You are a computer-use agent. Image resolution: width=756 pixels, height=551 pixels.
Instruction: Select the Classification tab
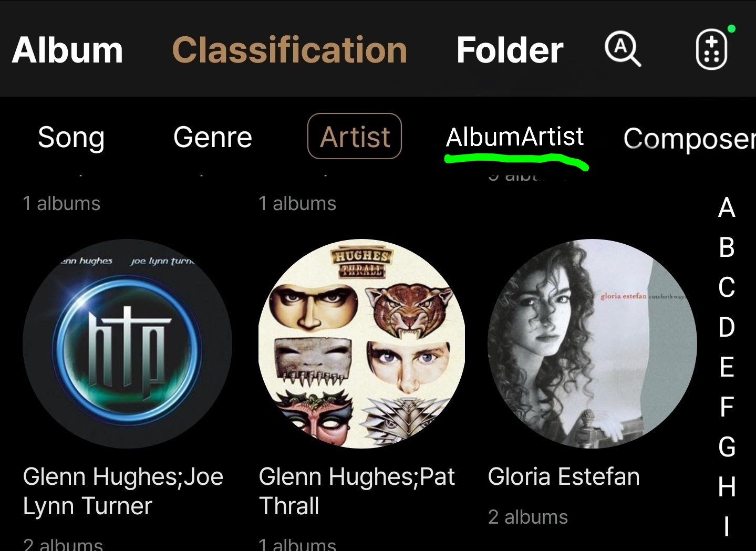[x=289, y=50]
